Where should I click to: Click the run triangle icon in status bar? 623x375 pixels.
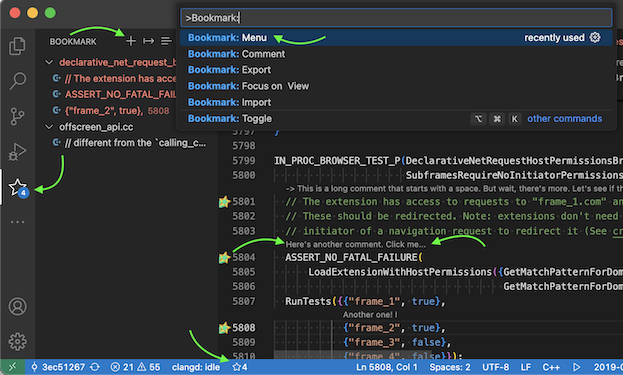[577, 367]
